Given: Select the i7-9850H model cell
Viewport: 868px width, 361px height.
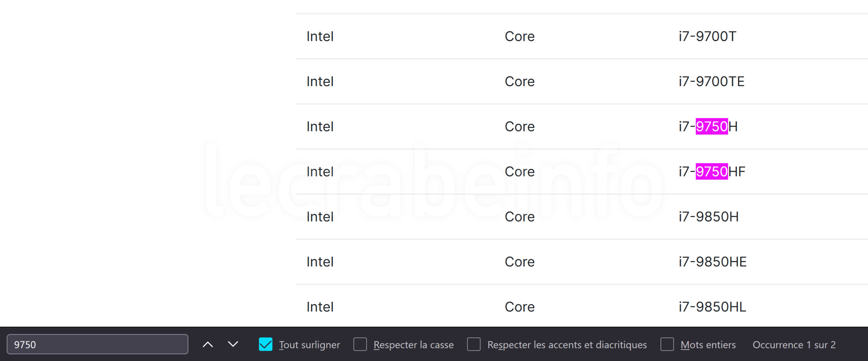Looking at the screenshot, I should (709, 217).
